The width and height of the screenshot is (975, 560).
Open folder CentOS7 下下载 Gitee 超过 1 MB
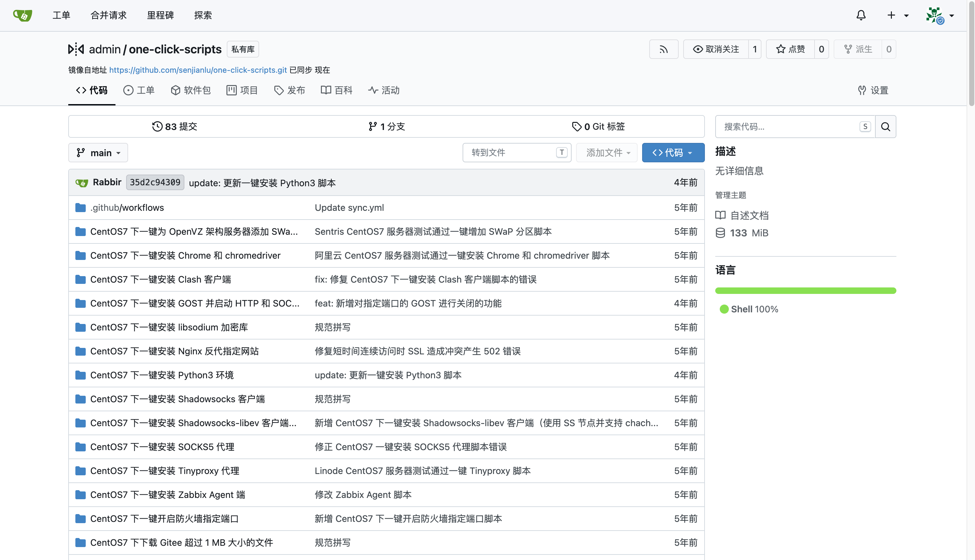[181, 543]
